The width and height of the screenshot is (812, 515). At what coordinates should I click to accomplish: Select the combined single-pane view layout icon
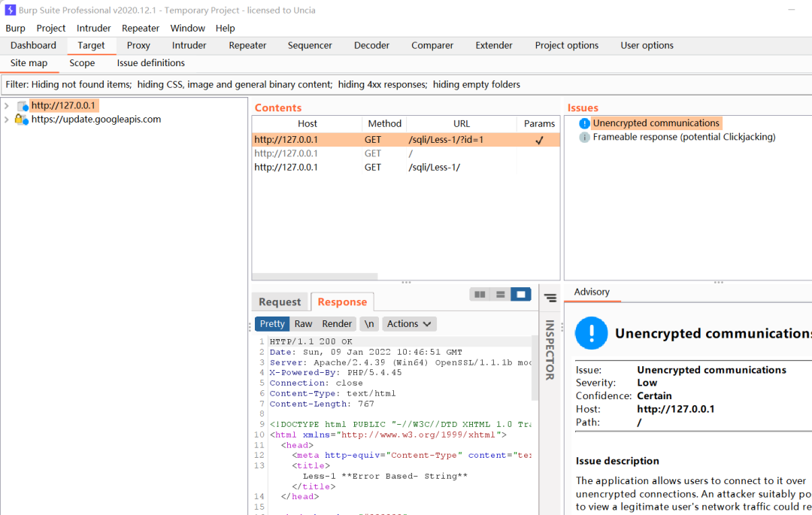[x=521, y=295]
